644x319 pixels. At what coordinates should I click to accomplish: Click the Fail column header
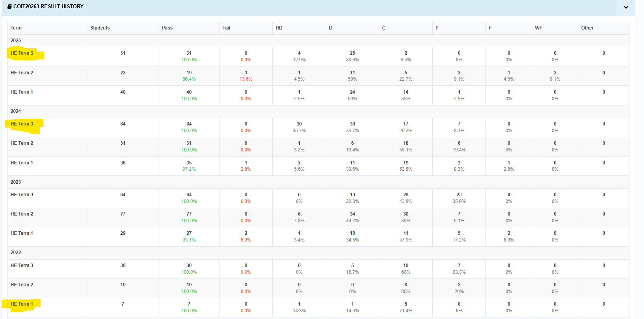point(226,28)
